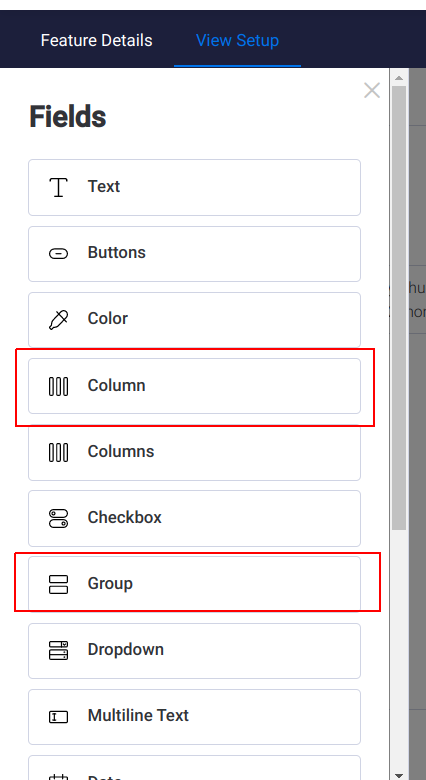Click the Columns field bars icon
426x780 pixels.
[x=59, y=452]
